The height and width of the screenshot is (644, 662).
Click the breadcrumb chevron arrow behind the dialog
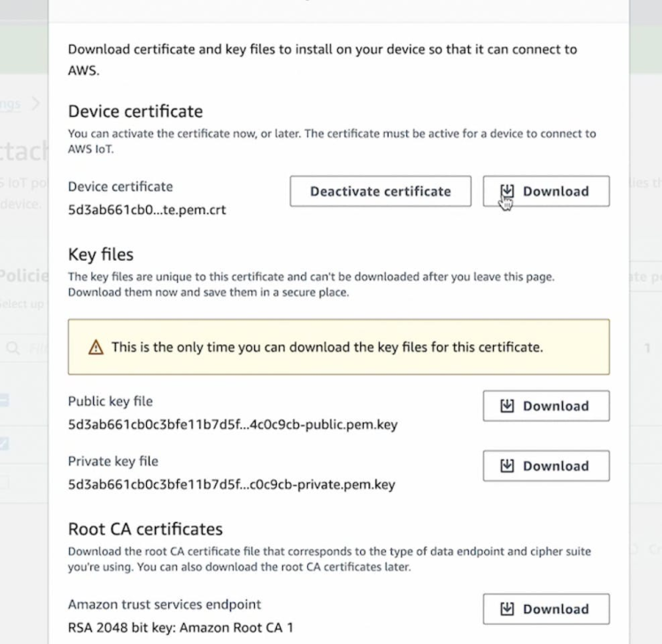pyautogui.click(x=36, y=103)
